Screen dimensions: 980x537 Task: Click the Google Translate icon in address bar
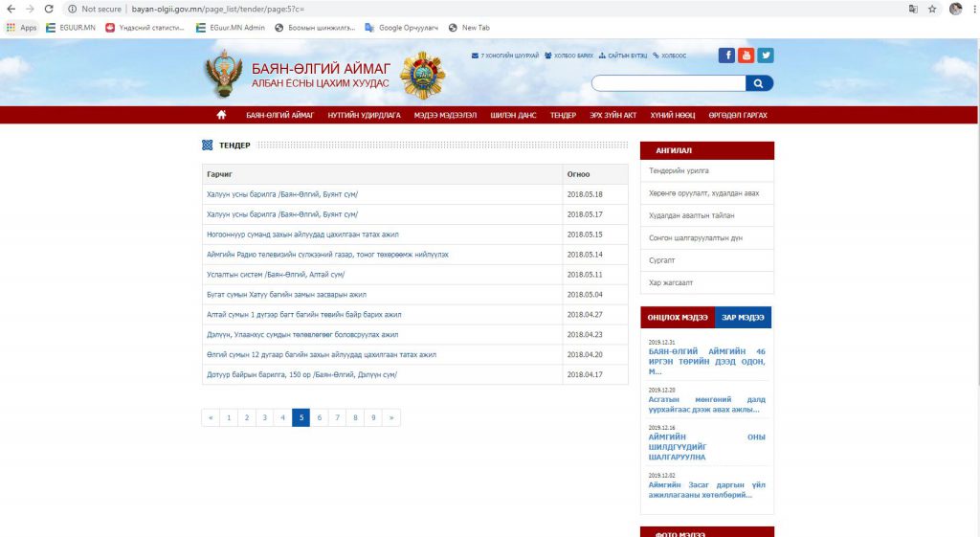[x=912, y=9]
